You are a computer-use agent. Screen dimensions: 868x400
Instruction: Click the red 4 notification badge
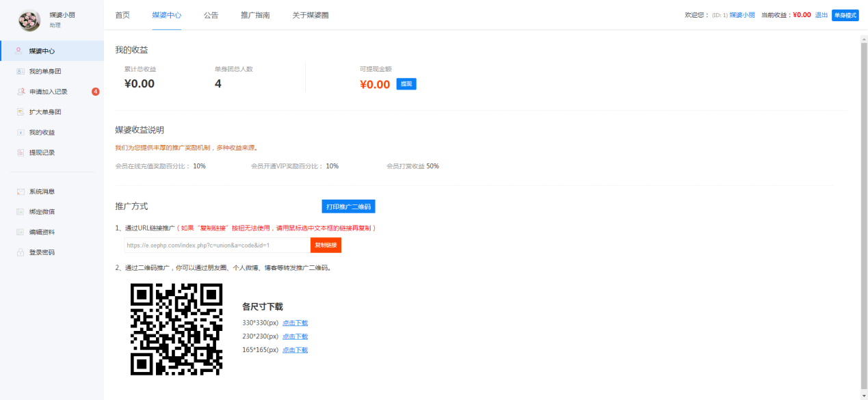pyautogui.click(x=96, y=92)
